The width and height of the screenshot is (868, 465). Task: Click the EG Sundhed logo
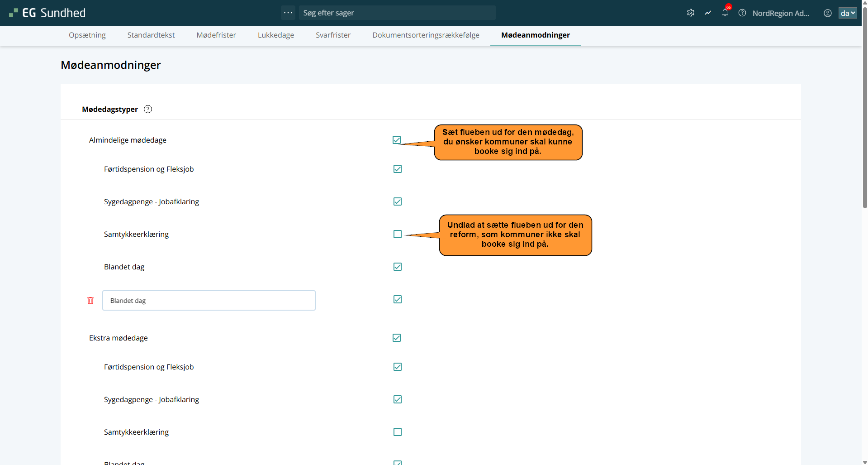click(47, 13)
